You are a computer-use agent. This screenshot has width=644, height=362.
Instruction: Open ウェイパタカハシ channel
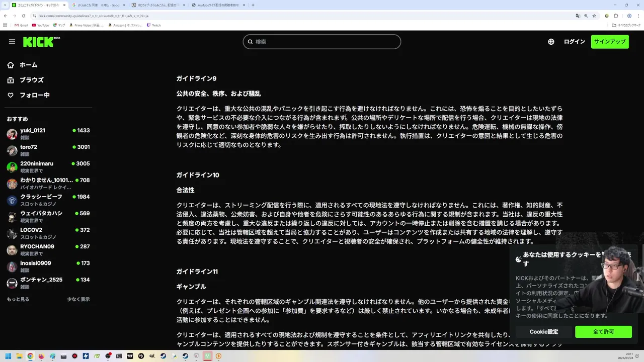coord(48,216)
